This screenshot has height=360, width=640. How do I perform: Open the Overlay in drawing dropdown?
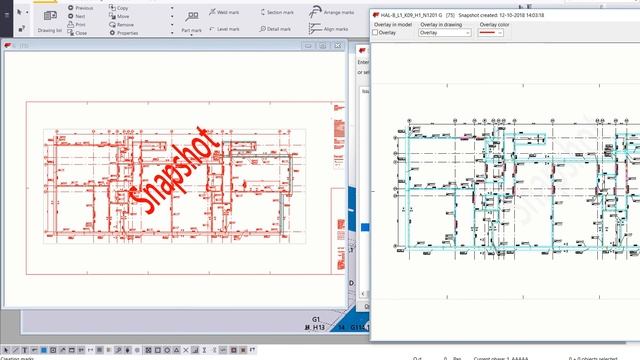point(444,33)
